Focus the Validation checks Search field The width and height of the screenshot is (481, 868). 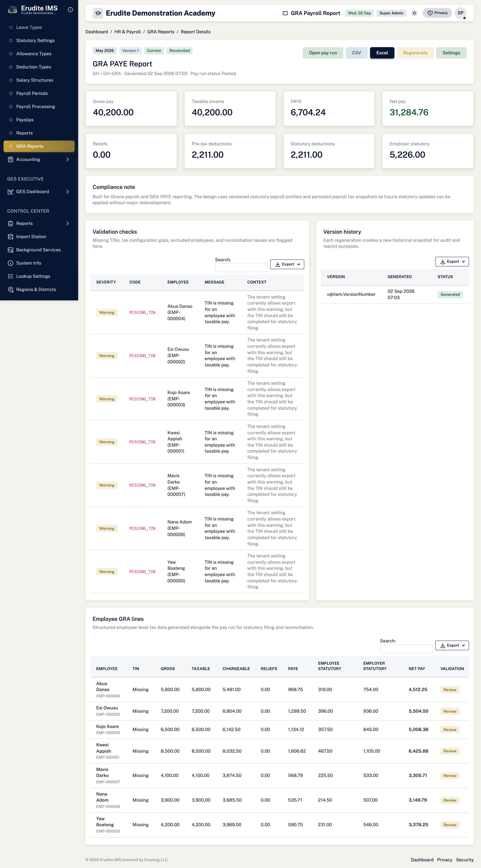(x=241, y=268)
